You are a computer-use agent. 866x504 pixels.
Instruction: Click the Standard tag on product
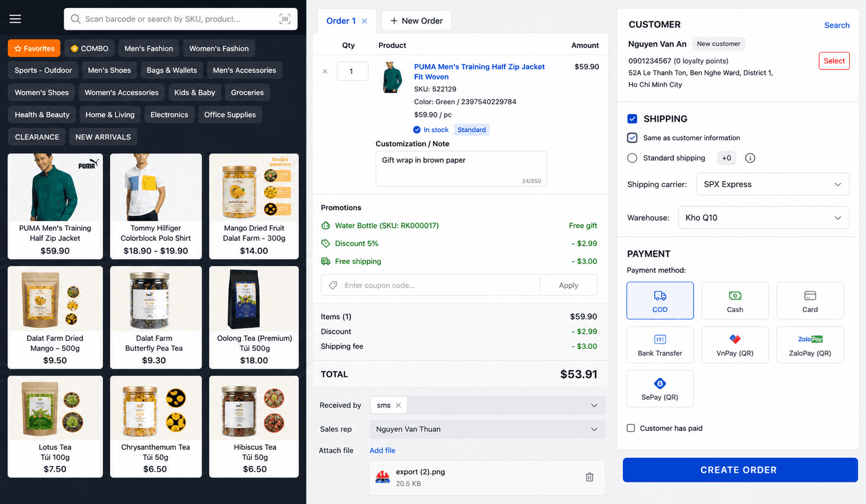pyautogui.click(x=471, y=130)
